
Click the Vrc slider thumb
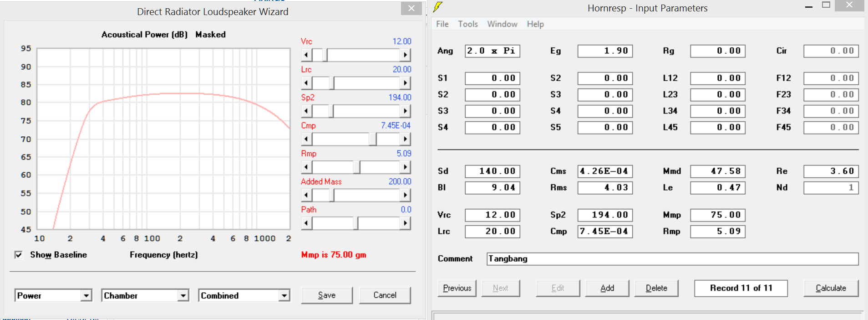click(325, 55)
